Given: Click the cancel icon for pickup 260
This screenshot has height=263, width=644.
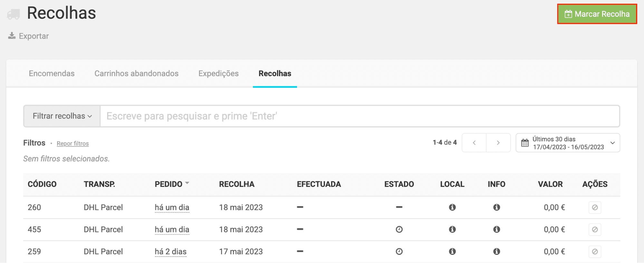Looking at the screenshot, I should coord(595,207).
